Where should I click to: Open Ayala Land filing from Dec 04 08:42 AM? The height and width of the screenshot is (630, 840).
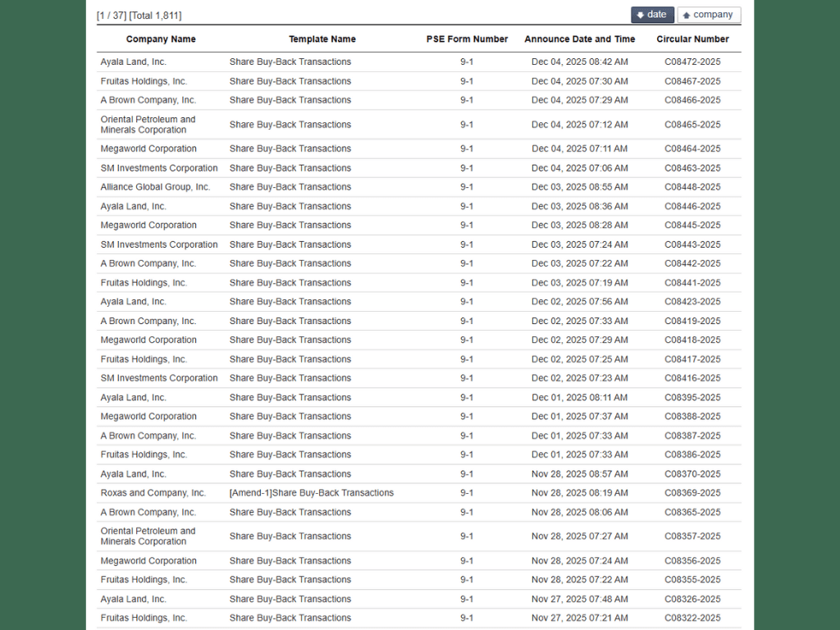pyautogui.click(x=290, y=62)
